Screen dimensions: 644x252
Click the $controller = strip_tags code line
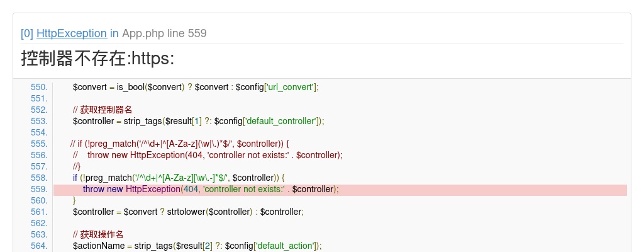198,121
